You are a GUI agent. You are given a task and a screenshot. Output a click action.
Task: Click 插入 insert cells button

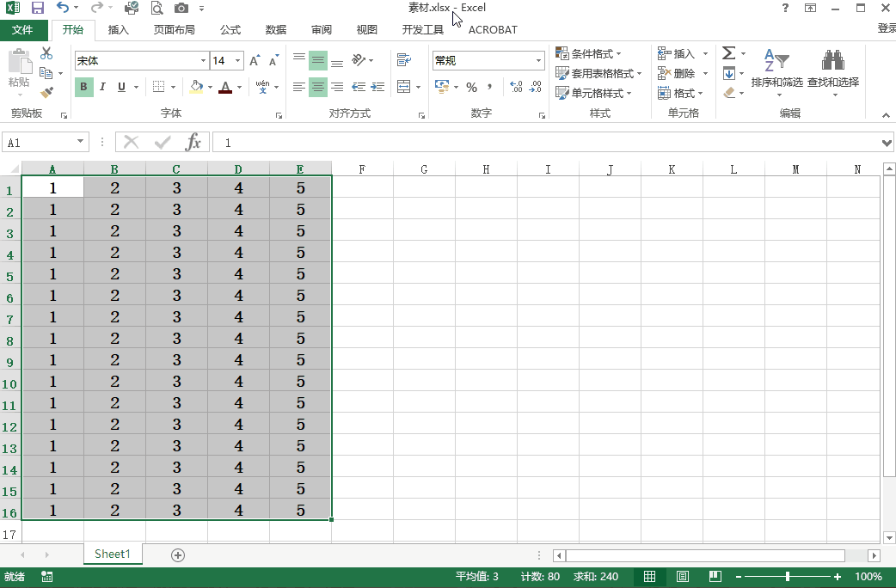tap(676, 53)
